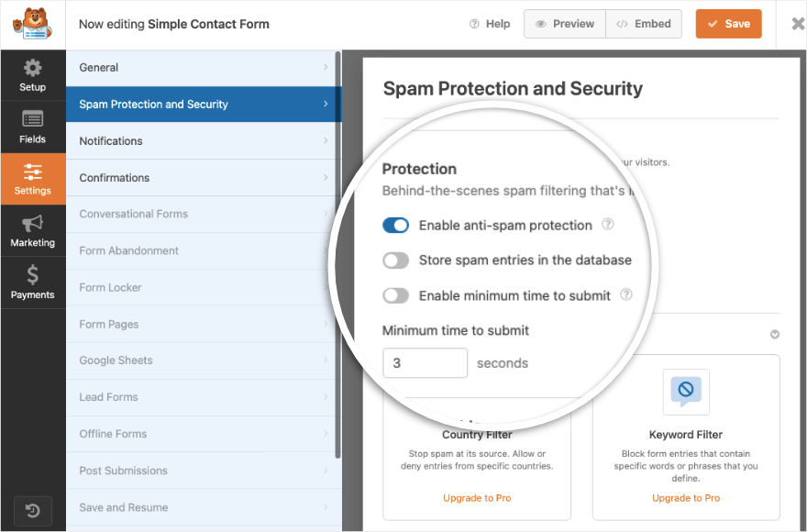Click chevron on Lead Forms row
Image resolution: width=807 pixels, height=532 pixels.
(326, 396)
